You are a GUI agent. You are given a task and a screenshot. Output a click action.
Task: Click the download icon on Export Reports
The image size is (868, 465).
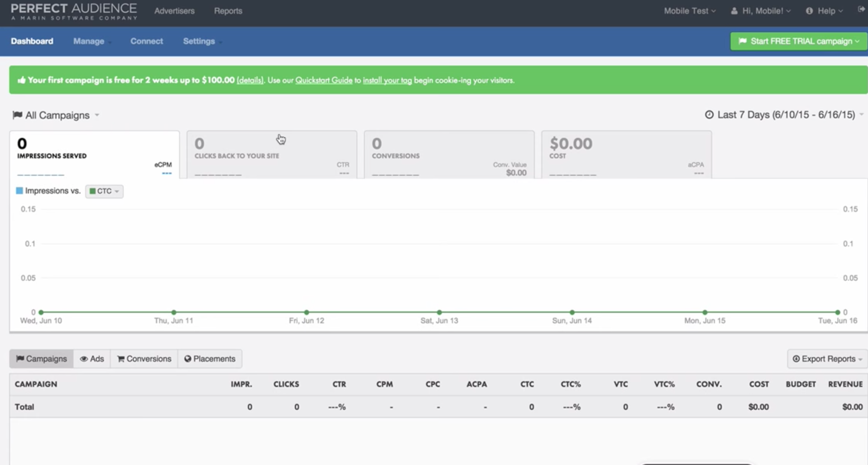796,359
